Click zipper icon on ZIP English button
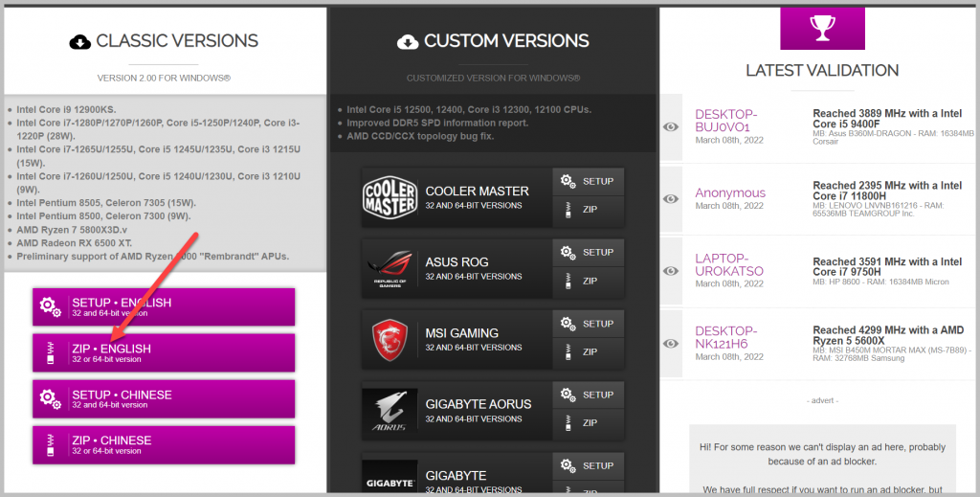Screen dimensions: 980x497 51,353
